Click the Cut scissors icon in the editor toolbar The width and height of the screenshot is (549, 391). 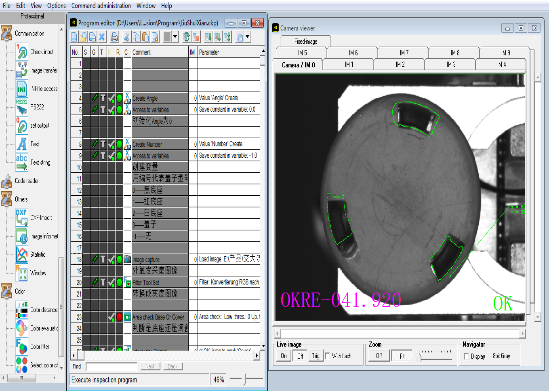coord(127,36)
